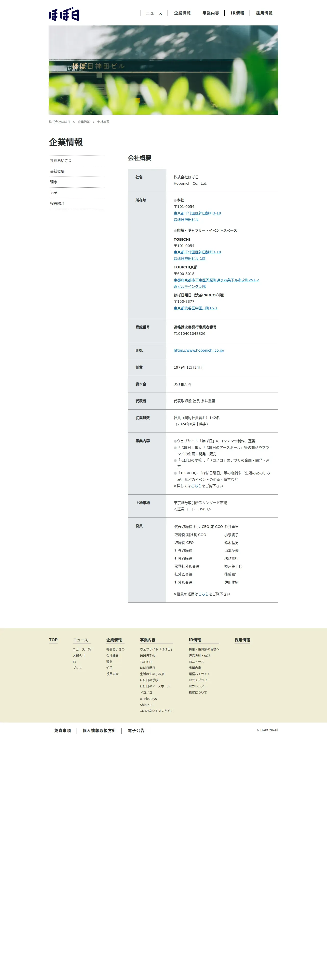Open 電子公告 at page bottom
This screenshot has height=980, width=327.
pos(136,730)
